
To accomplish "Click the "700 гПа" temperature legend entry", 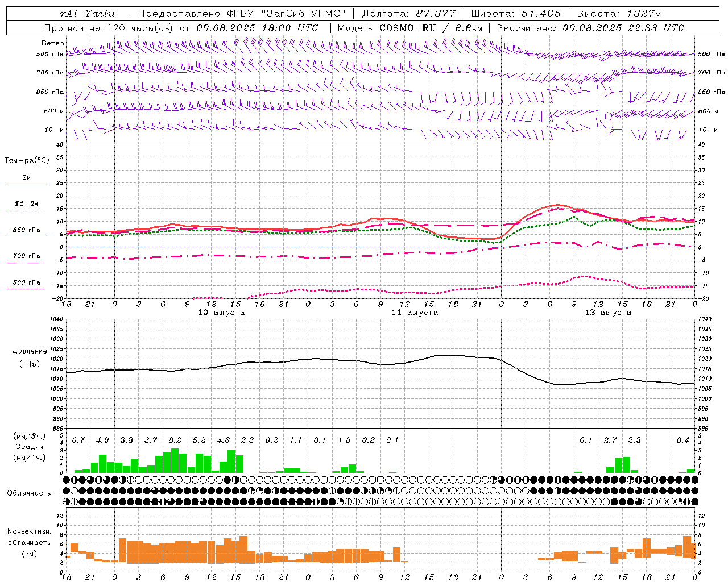I will pyautogui.click(x=27, y=256).
